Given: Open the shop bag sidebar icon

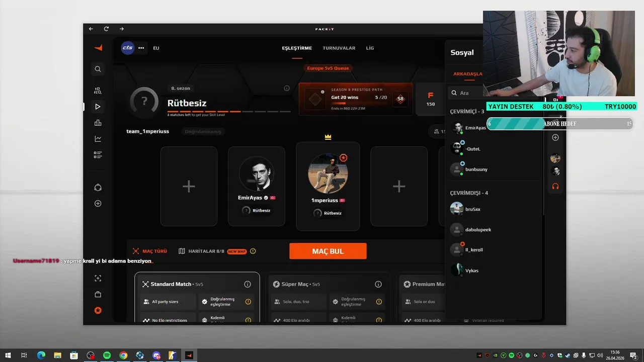Looking at the screenshot, I should coord(98,294).
